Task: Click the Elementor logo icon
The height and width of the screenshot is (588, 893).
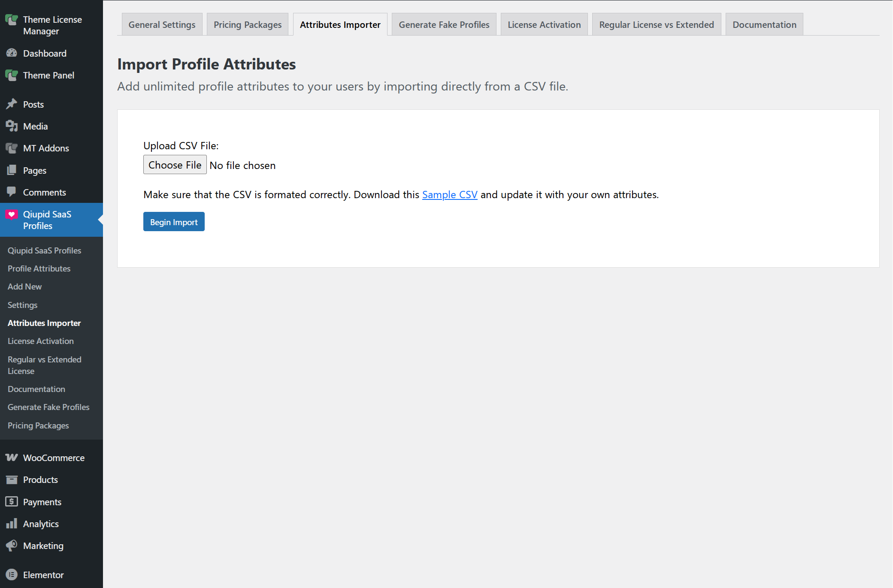Action: tap(12, 574)
